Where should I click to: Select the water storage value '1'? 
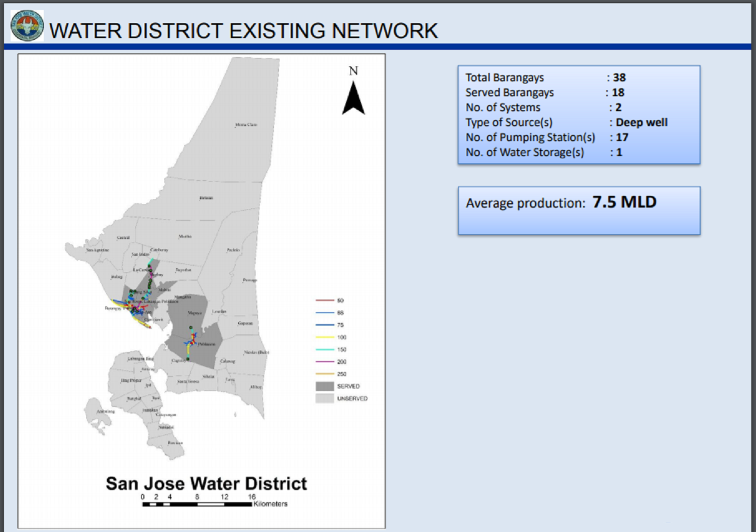click(619, 152)
